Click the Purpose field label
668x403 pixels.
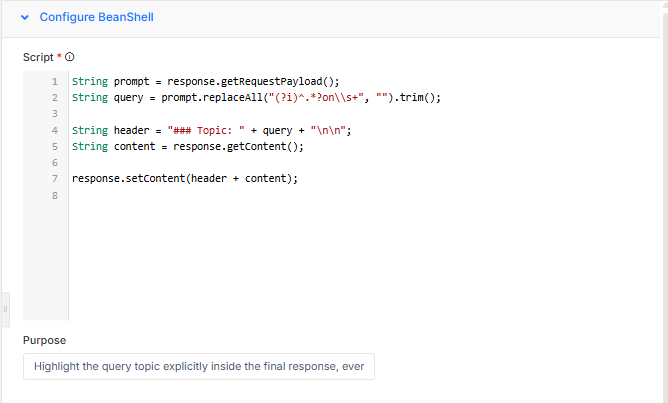tap(45, 340)
